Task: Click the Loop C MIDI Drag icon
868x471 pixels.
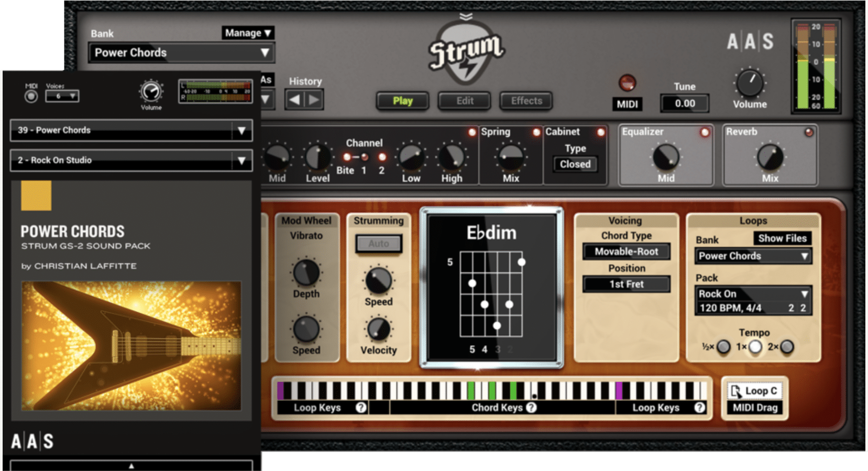Action: 736,391
